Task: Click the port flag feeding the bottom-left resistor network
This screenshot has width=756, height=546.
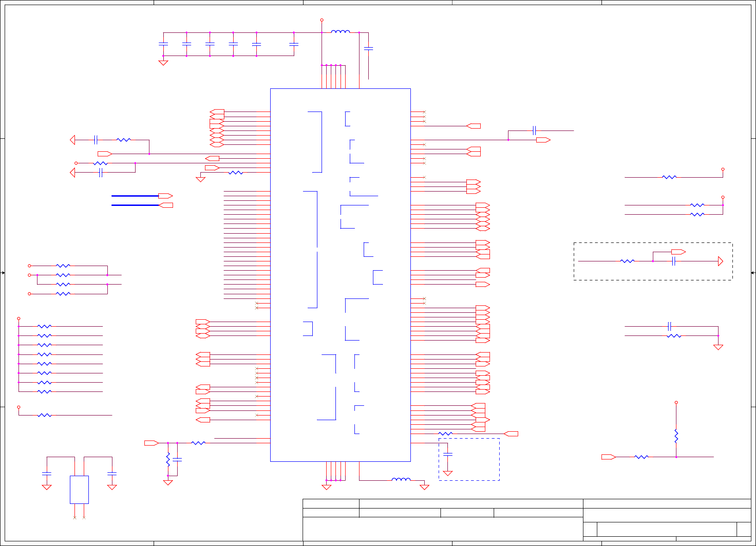Action: (x=151, y=443)
